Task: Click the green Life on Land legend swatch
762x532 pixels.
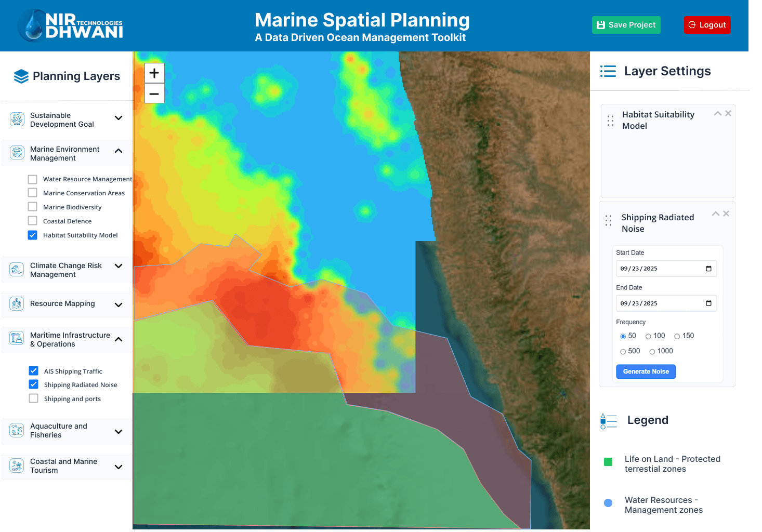Action: point(608,462)
